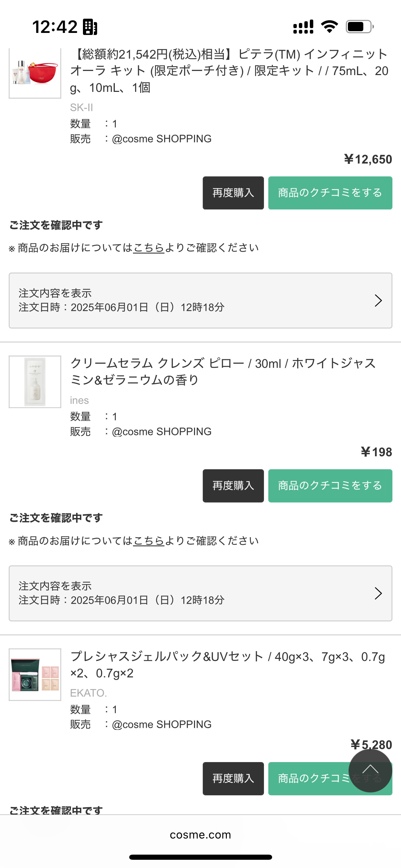The width and height of the screenshot is (401, 868).
Task: Tap the scroll-to-top arrow button
Action: pyautogui.click(x=370, y=770)
